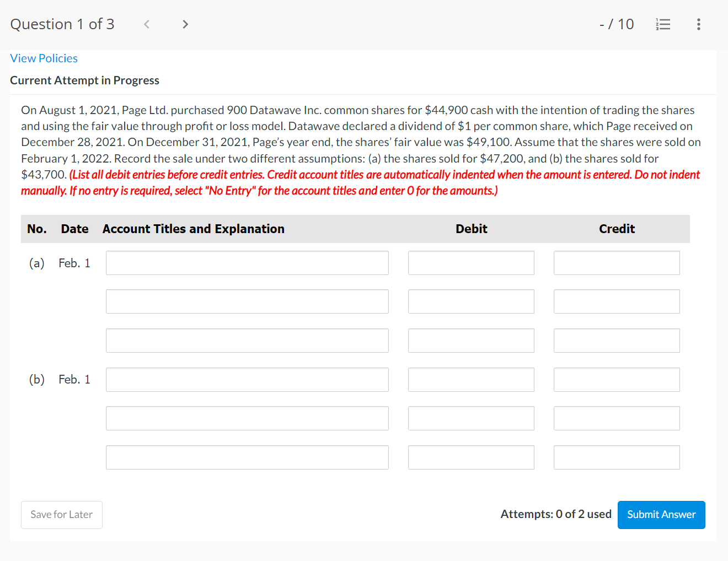Viewport: 728px width, 561px height.
Task: Click the red instruction text about debit entries
Action: [360, 182]
